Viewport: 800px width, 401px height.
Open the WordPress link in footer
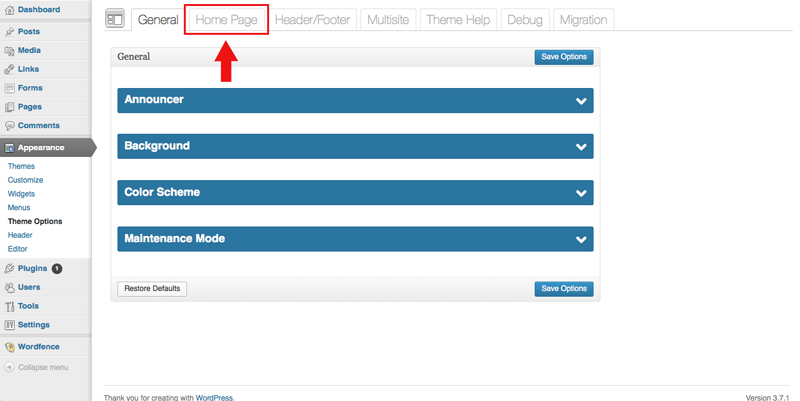[216, 397]
